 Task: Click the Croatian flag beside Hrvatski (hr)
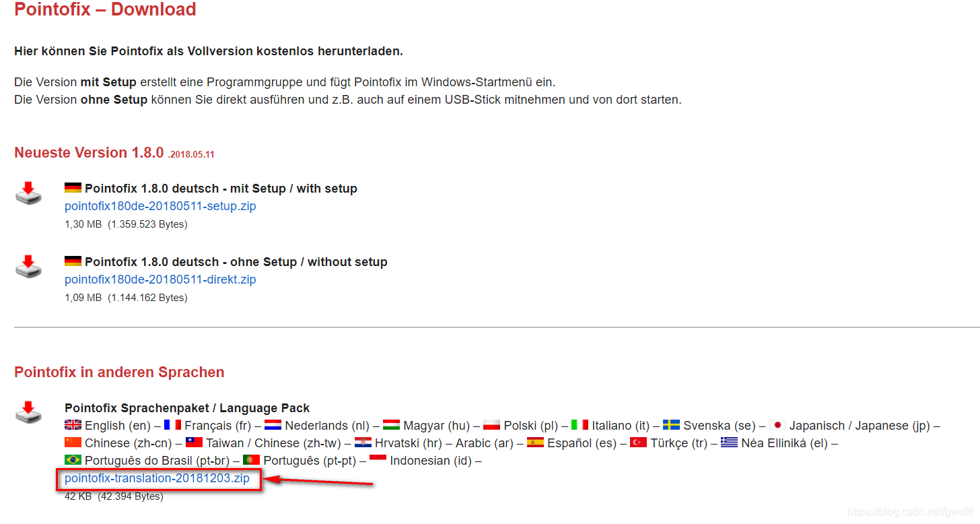pyautogui.click(x=363, y=443)
